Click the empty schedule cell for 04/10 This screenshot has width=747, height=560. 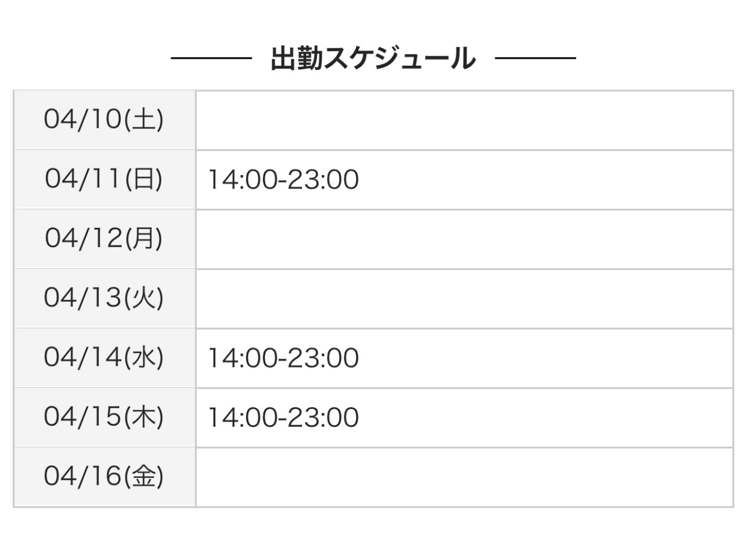coord(464,120)
